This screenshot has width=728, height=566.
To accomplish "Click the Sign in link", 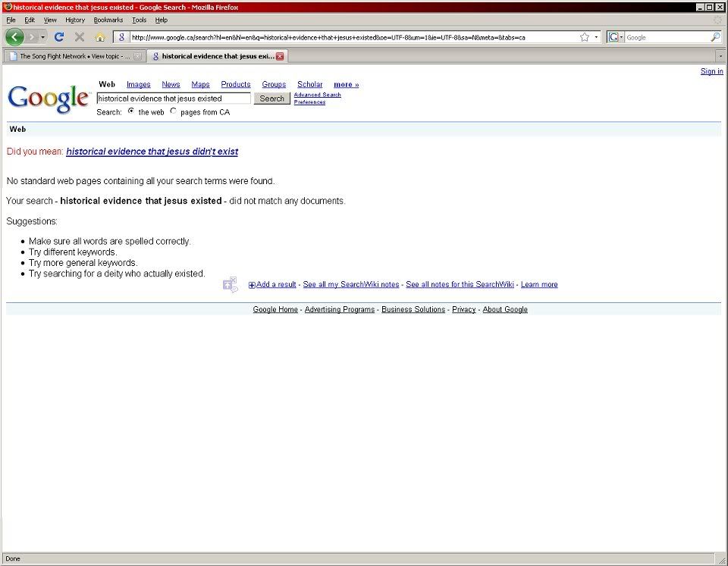I will pyautogui.click(x=711, y=71).
